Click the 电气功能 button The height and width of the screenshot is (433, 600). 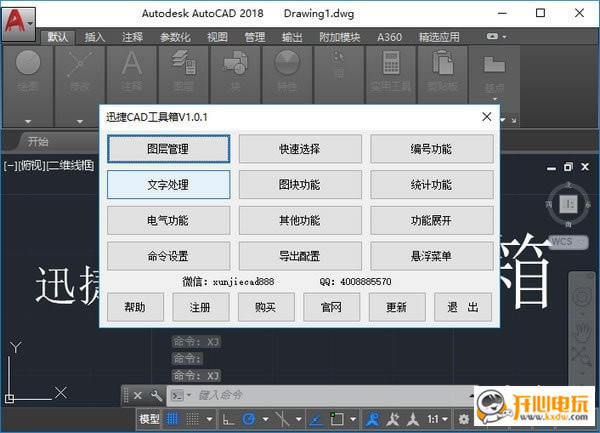click(168, 220)
